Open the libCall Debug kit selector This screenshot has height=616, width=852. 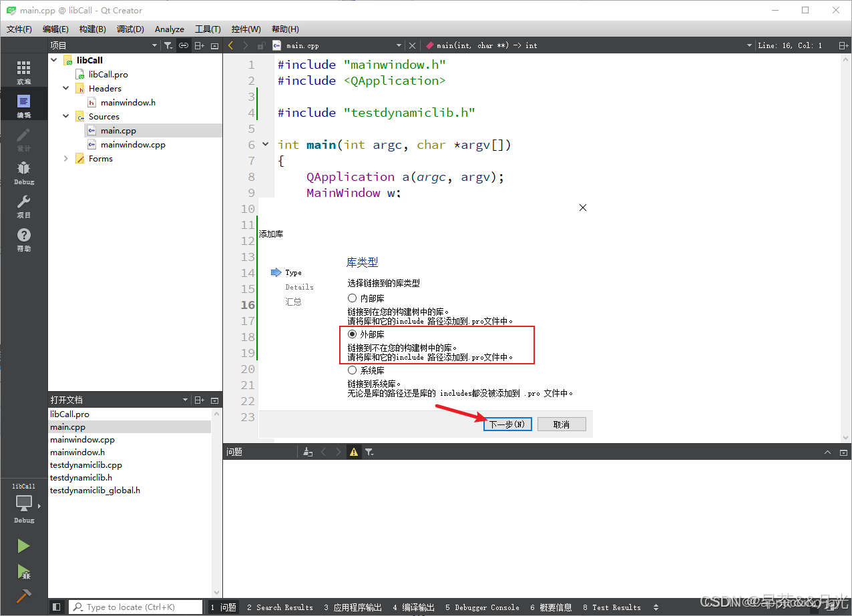(x=24, y=505)
